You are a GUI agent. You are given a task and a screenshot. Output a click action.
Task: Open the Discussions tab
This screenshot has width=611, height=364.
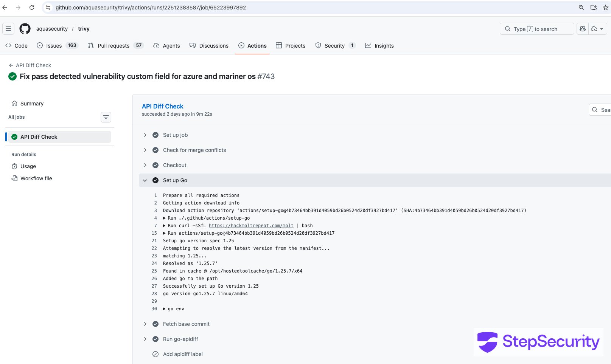[209, 46]
